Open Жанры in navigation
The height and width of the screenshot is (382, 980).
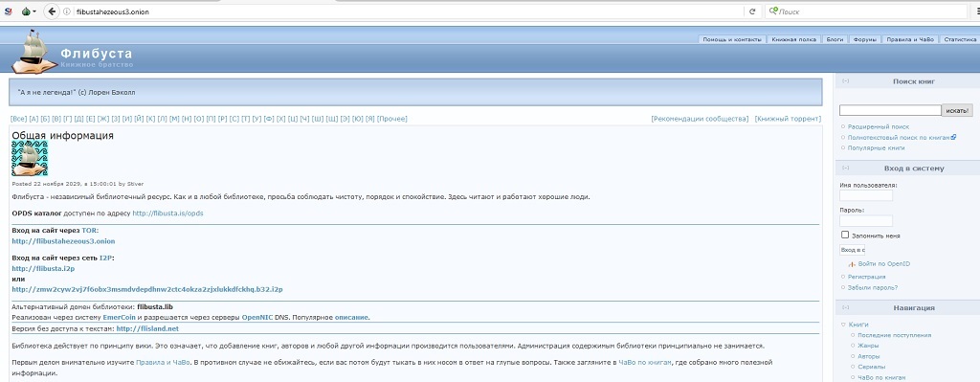point(869,345)
